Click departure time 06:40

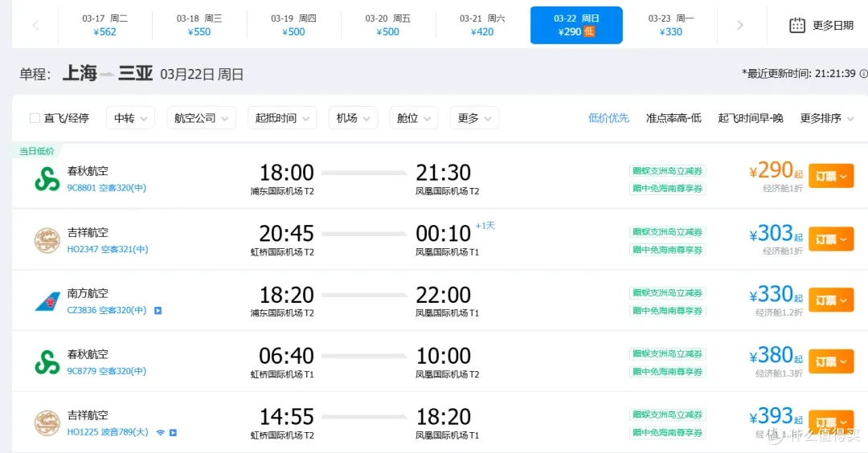click(286, 356)
